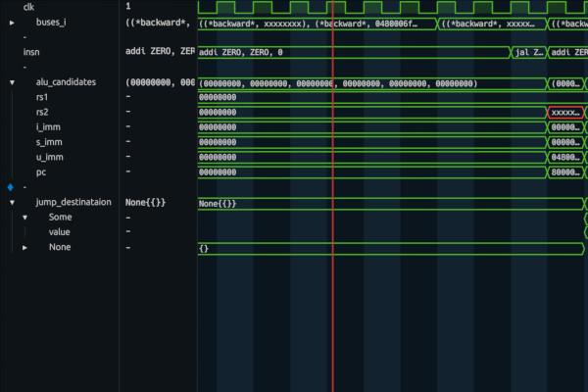Expand the None sub-field
The height and width of the screenshot is (392, 588).
(25, 248)
